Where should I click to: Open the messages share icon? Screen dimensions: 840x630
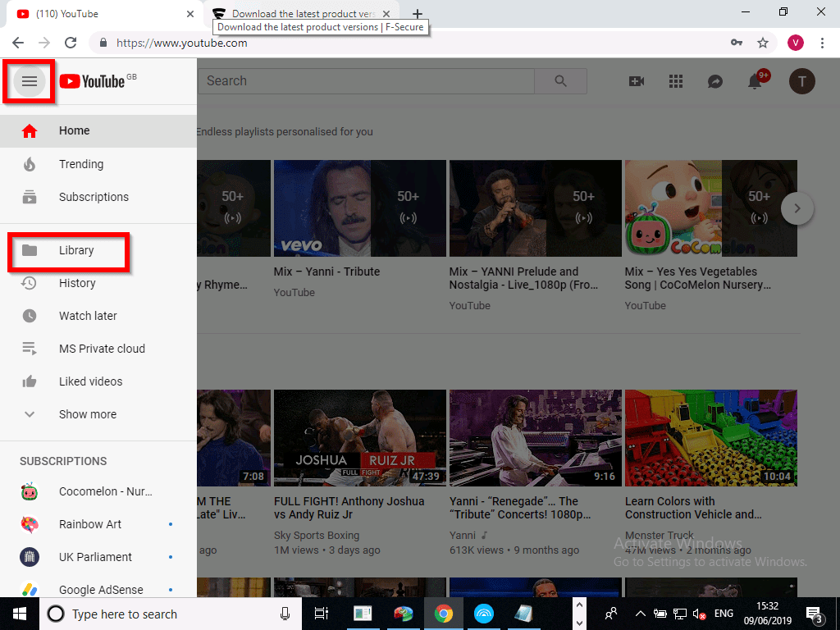[x=715, y=81]
